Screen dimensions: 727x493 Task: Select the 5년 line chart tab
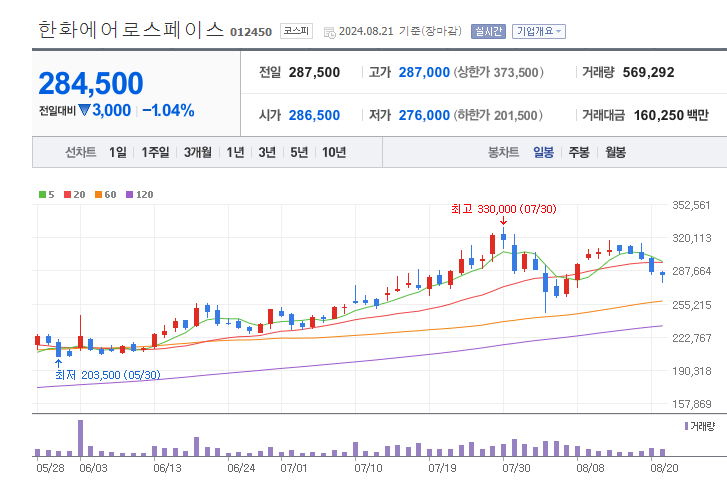click(299, 152)
